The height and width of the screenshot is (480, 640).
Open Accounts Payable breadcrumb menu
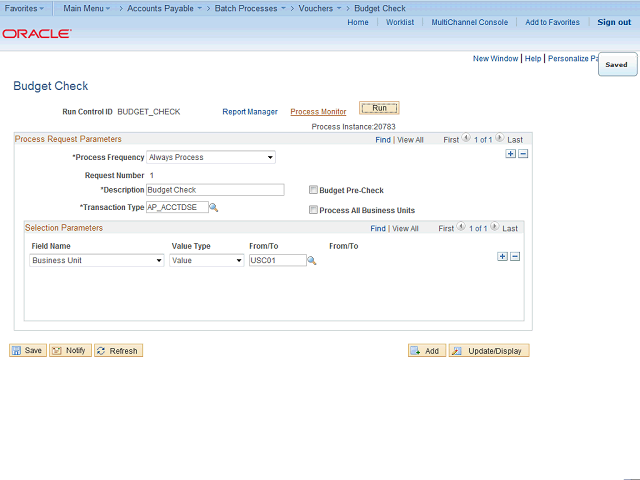coord(164,8)
